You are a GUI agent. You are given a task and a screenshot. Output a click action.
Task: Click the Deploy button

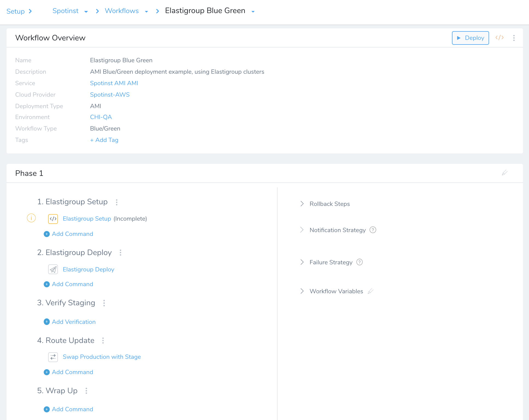coord(470,38)
